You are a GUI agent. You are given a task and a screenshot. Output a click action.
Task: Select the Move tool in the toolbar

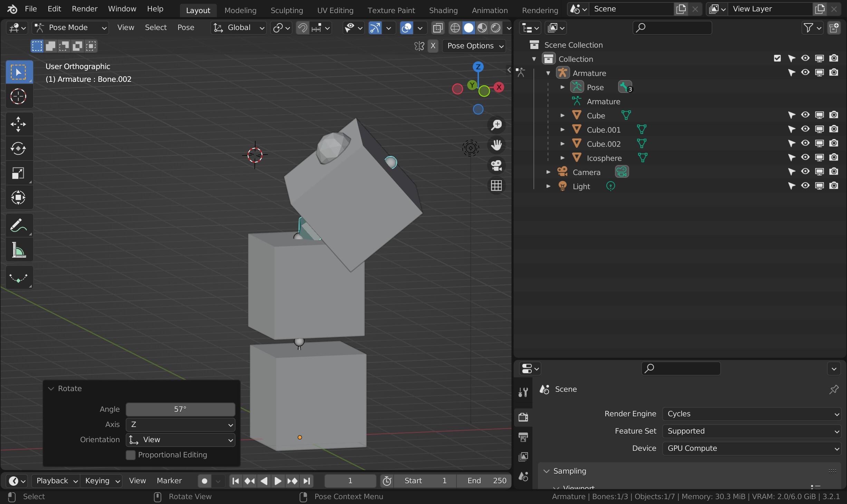pos(18,124)
